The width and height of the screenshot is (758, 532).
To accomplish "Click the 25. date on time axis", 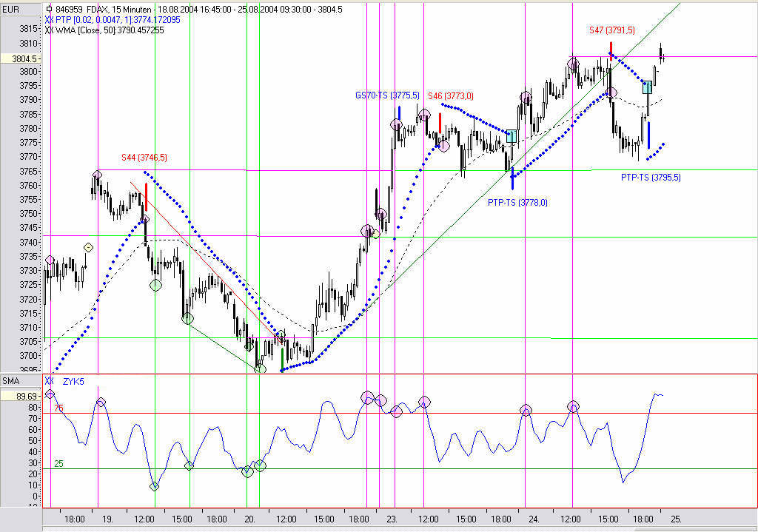I will pyautogui.click(x=676, y=519).
